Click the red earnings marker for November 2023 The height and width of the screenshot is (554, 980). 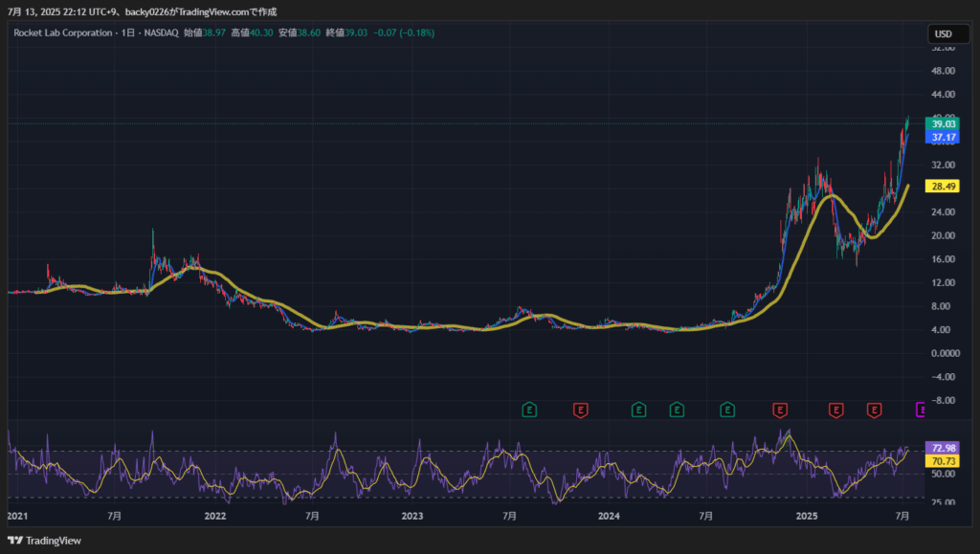(x=581, y=410)
